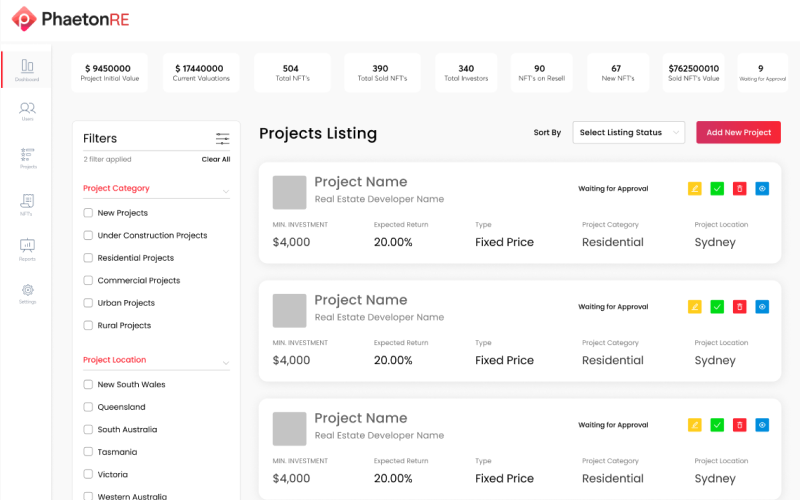
Task: Select the Total Sold NFT's stat card
Action: [x=382, y=73]
